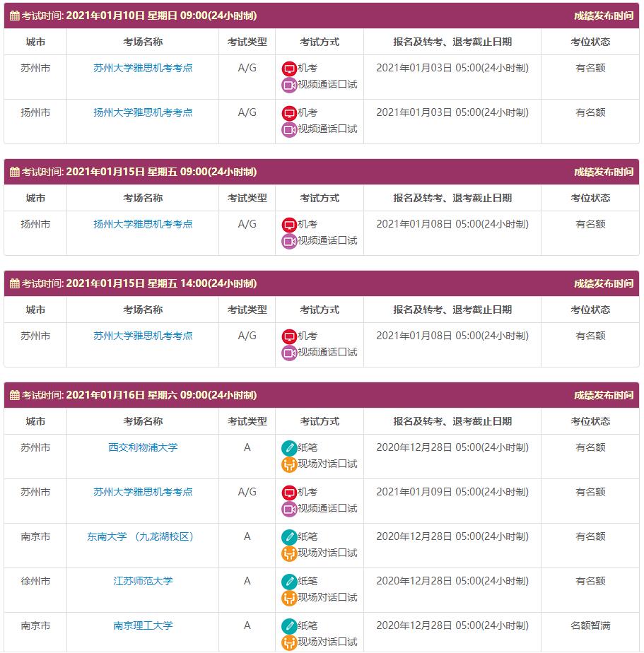Open 成绩发布时间 for 01月10日 09:00 session
644x653 pixels.
604,16
